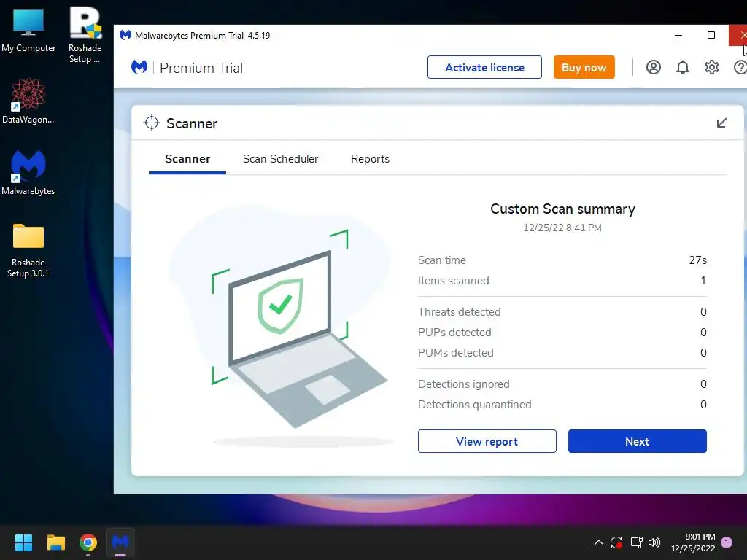
Task: Open the notification center badge
Action: [x=727, y=542]
